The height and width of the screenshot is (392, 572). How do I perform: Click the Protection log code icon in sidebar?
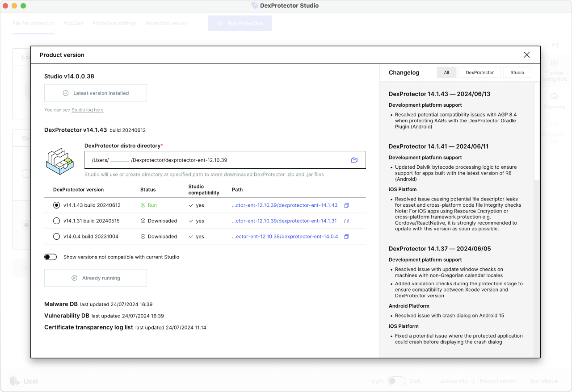tap(555, 124)
